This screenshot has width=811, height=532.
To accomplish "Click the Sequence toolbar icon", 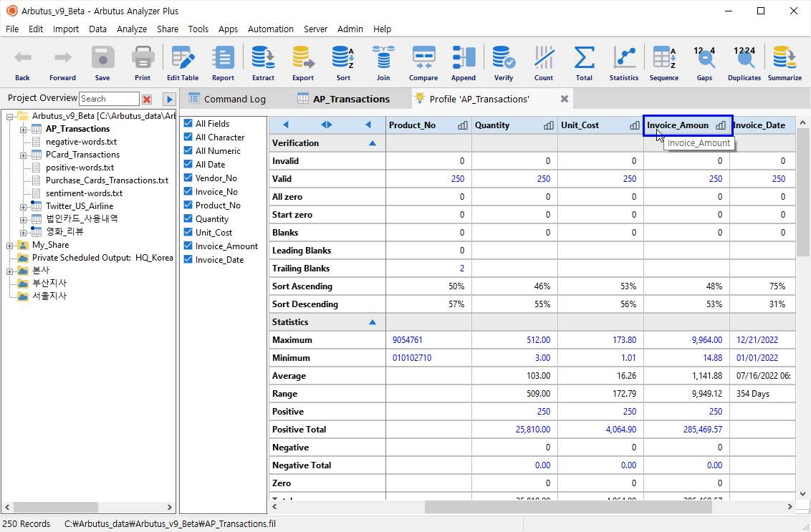I will (664, 57).
